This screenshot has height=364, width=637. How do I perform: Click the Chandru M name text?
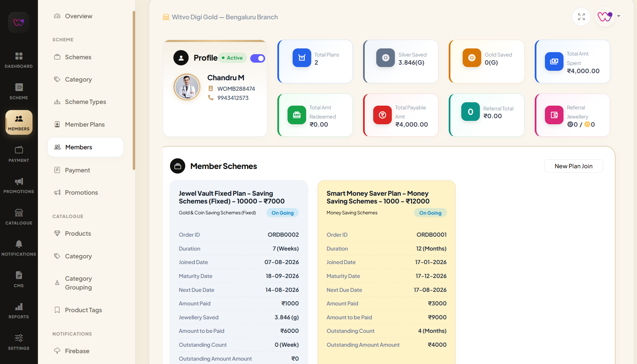tap(226, 78)
